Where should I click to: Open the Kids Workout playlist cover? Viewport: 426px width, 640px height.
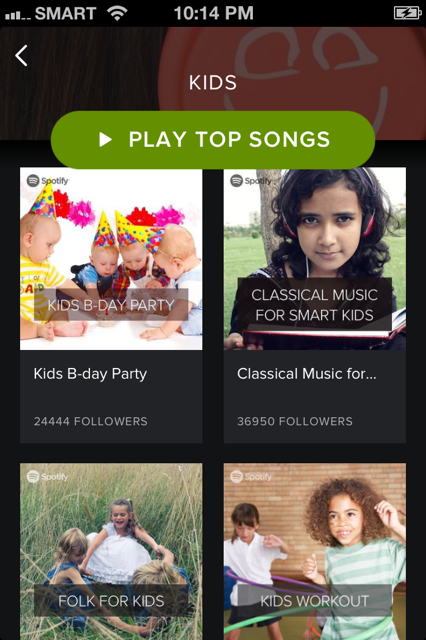(x=315, y=551)
